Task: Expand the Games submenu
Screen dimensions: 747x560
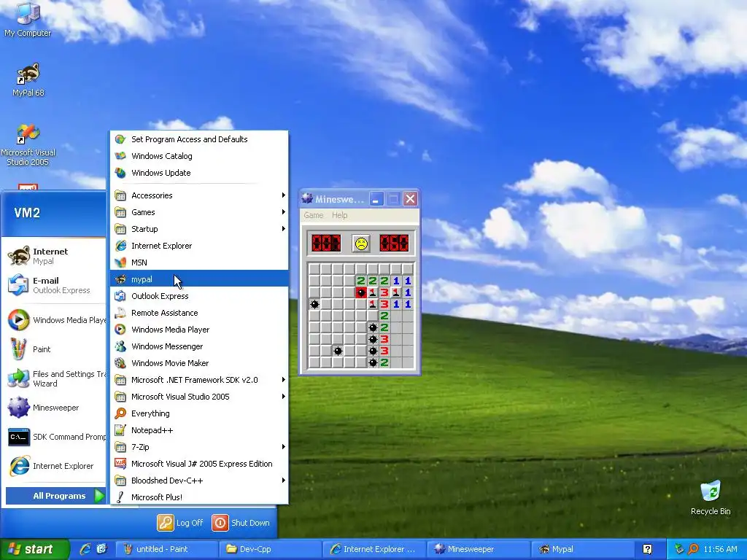Action: (199, 212)
